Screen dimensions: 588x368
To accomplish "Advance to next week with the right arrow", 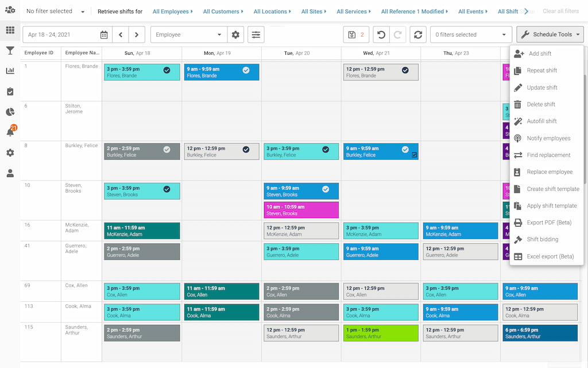I will (x=137, y=34).
